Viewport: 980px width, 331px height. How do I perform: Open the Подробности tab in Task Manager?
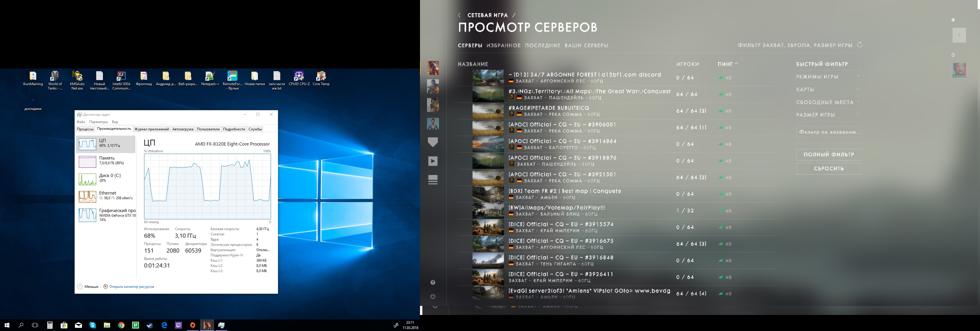coord(234,129)
